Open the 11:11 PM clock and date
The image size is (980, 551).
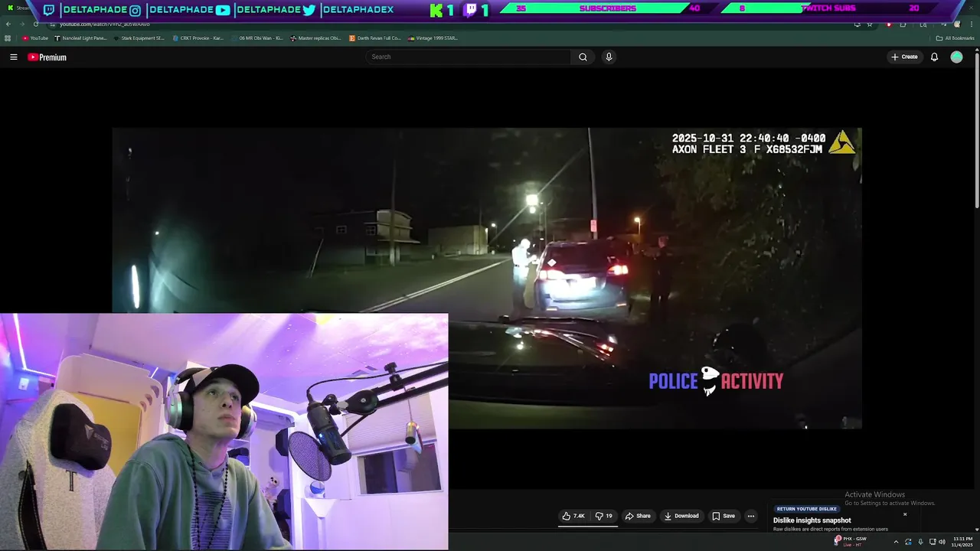click(x=962, y=542)
